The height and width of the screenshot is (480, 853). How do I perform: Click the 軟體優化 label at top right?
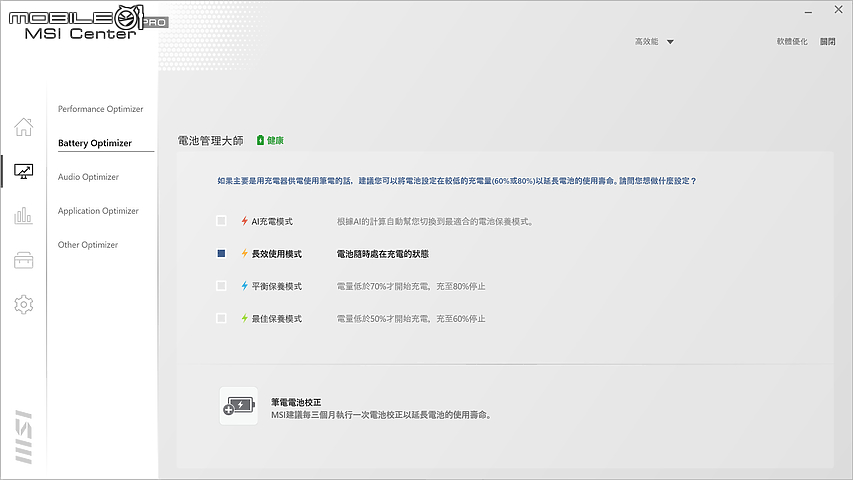792,41
